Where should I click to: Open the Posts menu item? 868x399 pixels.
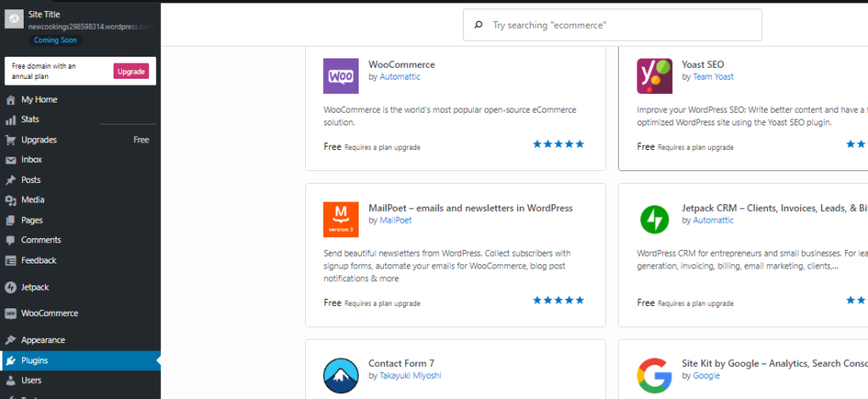(x=81, y=180)
